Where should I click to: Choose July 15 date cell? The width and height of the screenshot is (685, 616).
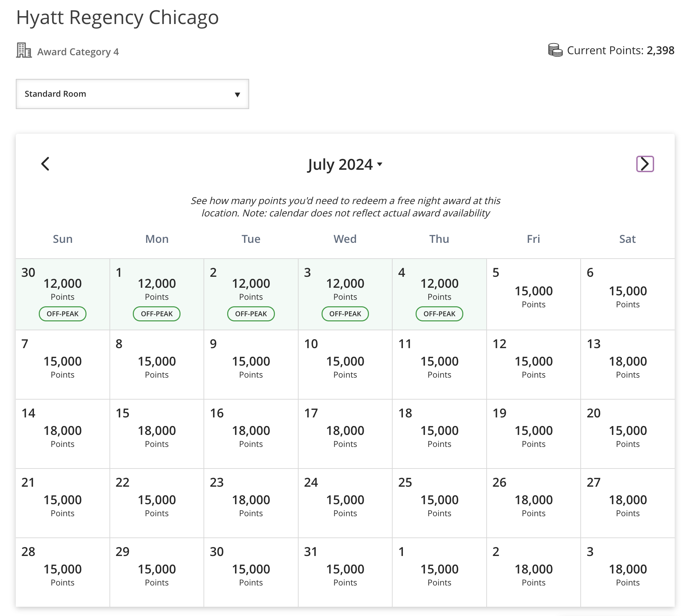[x=157, y=434]
